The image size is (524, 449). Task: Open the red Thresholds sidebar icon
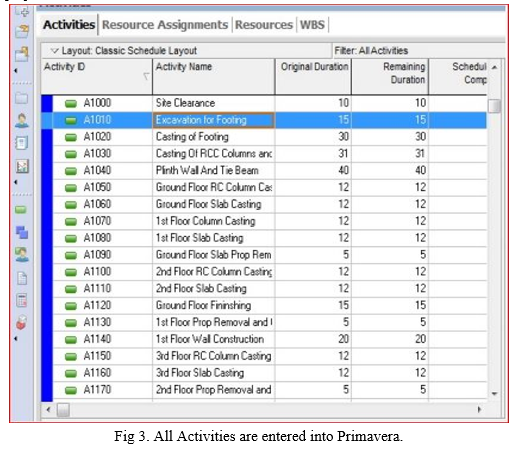click(21, 323)
